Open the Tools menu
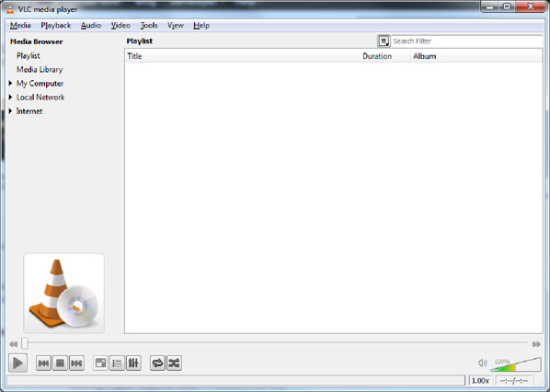The height and width of the screenshot is (392, 550). [149, 25]
